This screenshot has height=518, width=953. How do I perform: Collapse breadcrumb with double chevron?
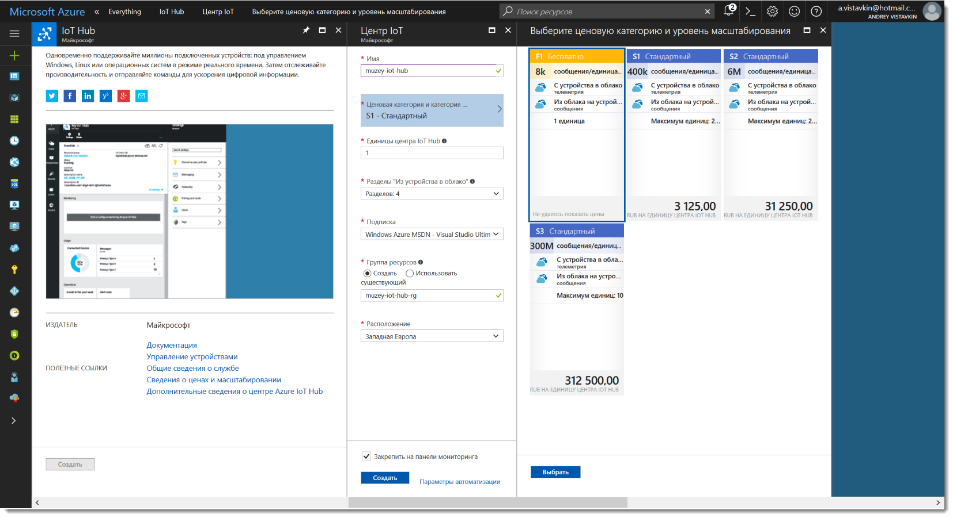[97, 12]
